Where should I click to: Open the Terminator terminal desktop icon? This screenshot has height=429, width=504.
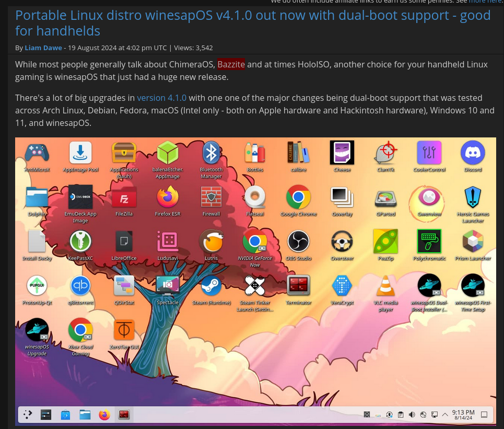(298, 285)
